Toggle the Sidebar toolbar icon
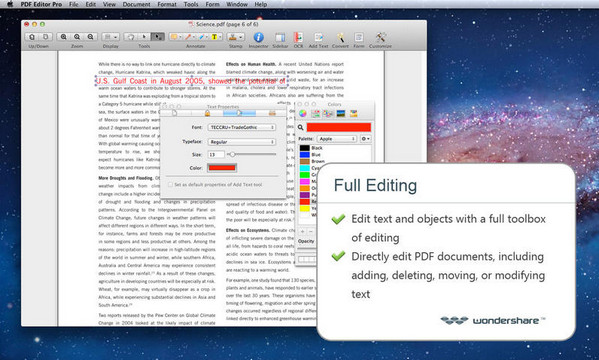Image resolution: width=599 pixels, height=360 pixels. click(x=280, y=37)
